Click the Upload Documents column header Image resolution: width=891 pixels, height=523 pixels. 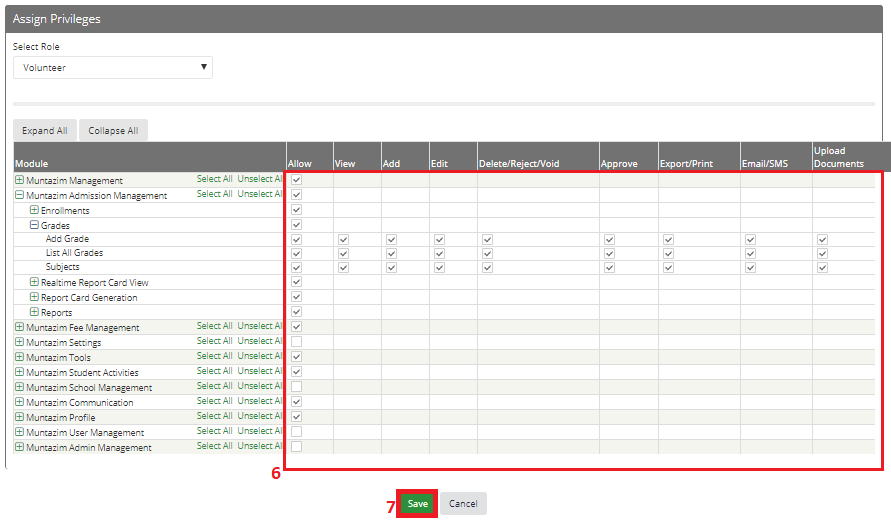[839, 157]
